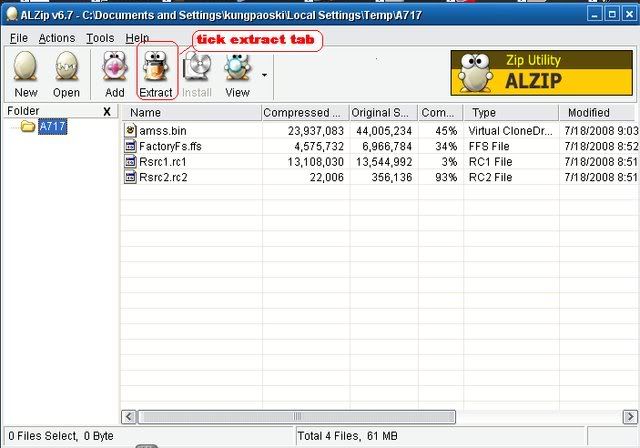Sort by Original Size column header
The width and height of the screenshot is (640, 448).
(384, 113)
